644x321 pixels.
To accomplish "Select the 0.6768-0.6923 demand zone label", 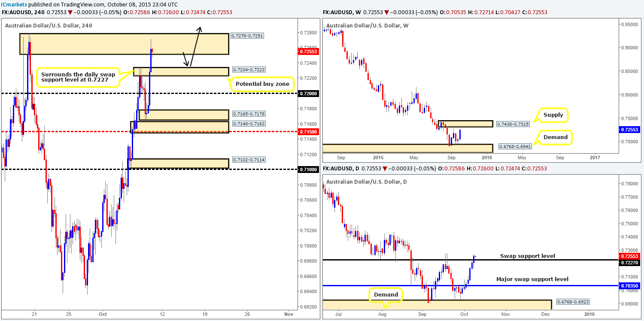I will [x=573, y=302].
